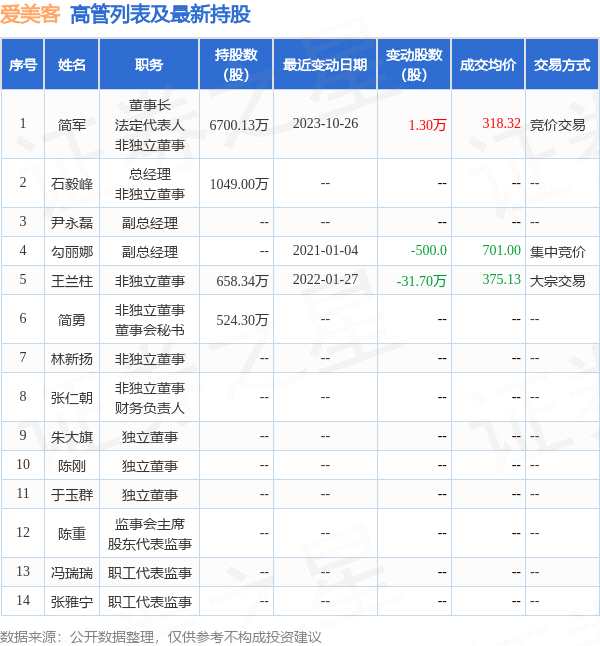600x646 pixels.
Task: Click the 股东代表监事 position text
Action: (x=150, y=544)
